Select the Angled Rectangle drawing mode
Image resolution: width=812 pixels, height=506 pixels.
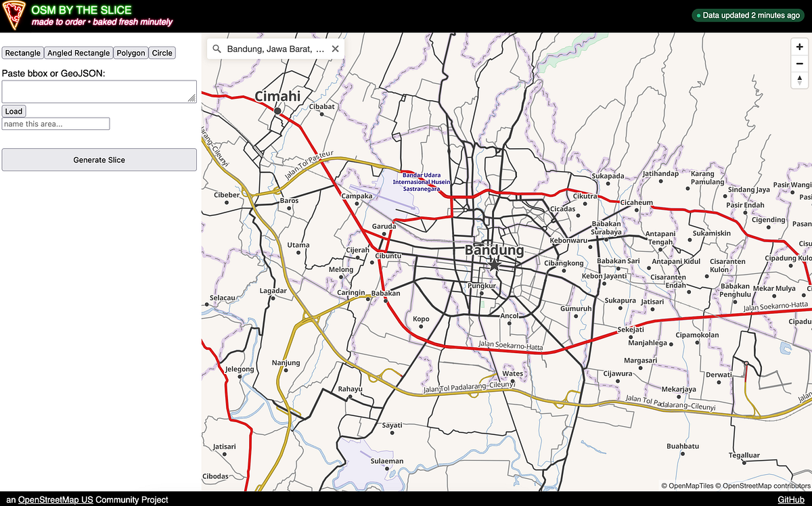[78, 53]
